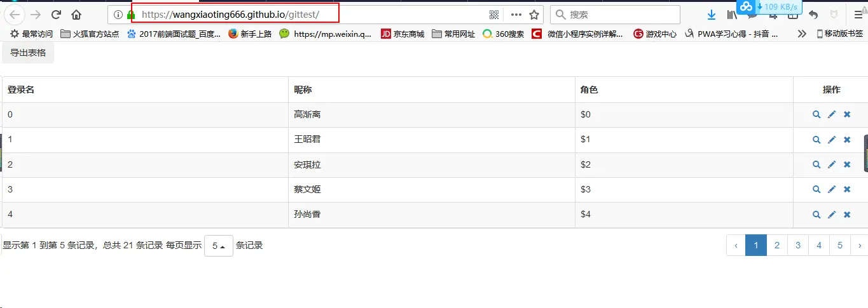Open the 常用网址 bookmark folder
The image size is (868, 308).
coord(453,34)
